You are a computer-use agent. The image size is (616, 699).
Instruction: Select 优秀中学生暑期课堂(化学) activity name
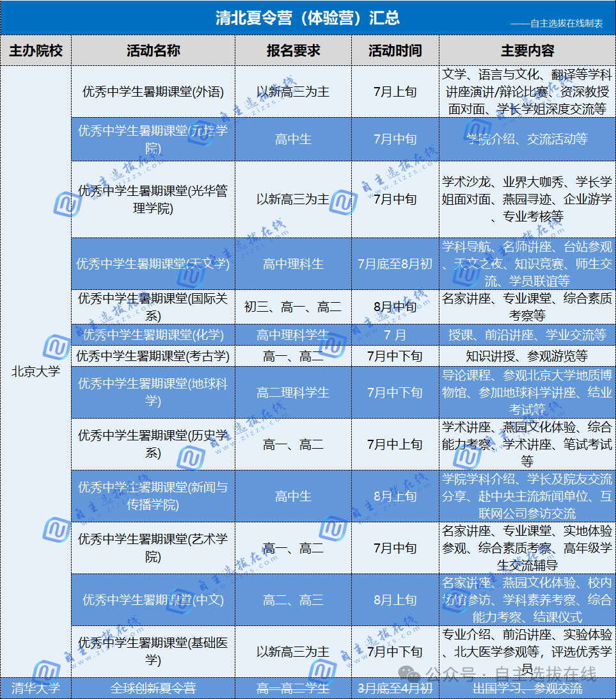(154, 335)
